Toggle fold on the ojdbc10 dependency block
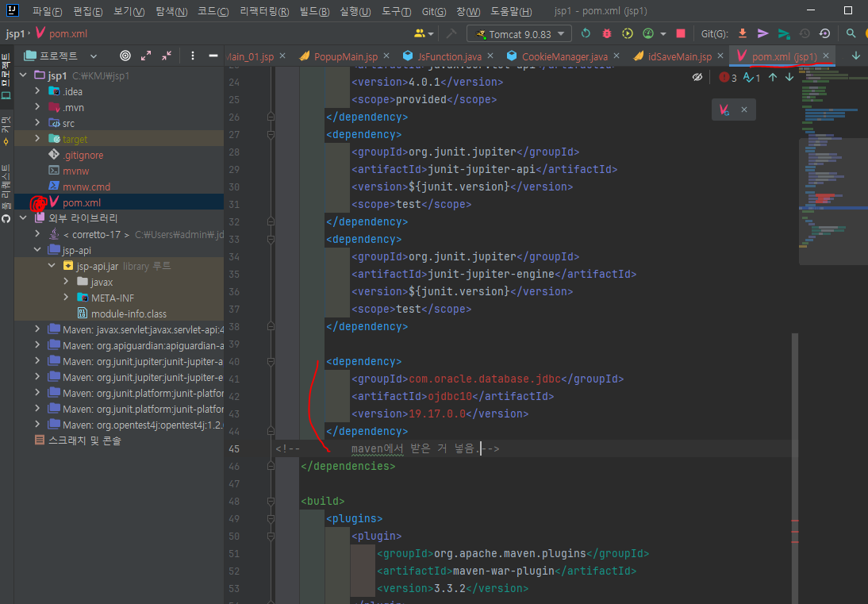Viewport: 868px width, 604px height. [x=271, y=361]
